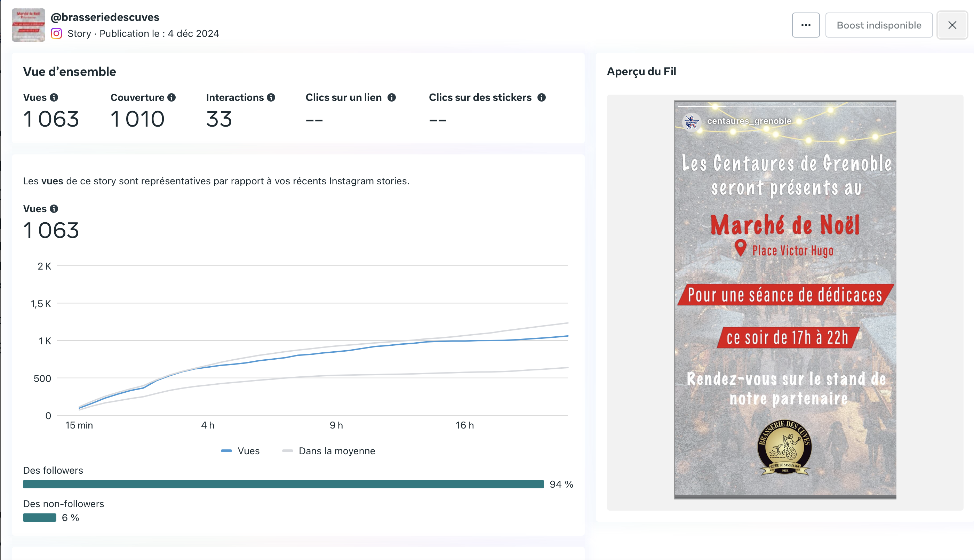Click the story preview image in Aperçu du Fil

tap(785, 299)
